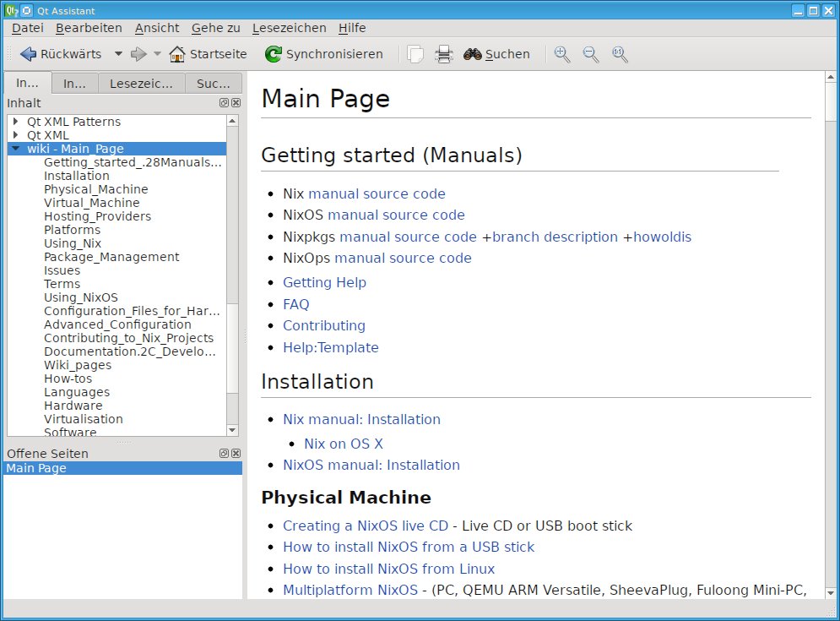Follow the Creating a NixOS live CD link
Image resolution: width=840 pixels, height=621 pixels.
(x=366, y=526)
